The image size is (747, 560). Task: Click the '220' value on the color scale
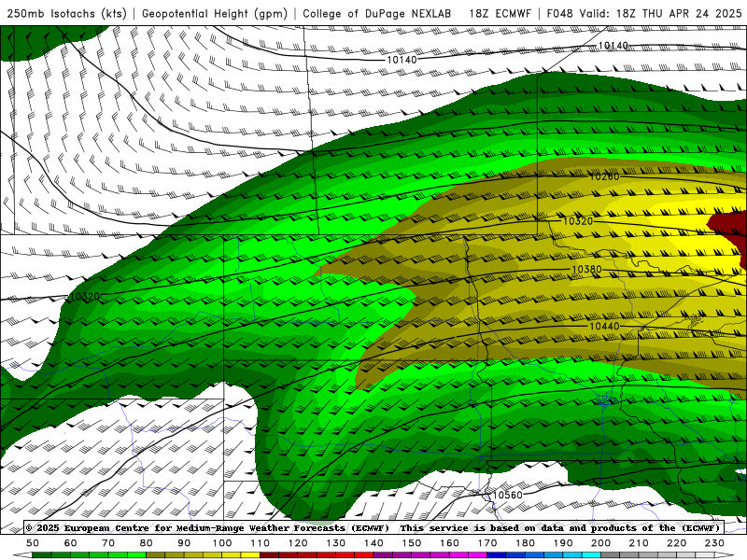(676, 543)
